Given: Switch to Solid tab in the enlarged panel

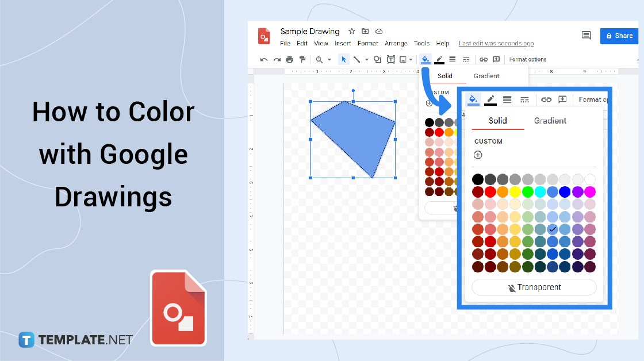Looking at the screenshot, I should click(498, 121).
